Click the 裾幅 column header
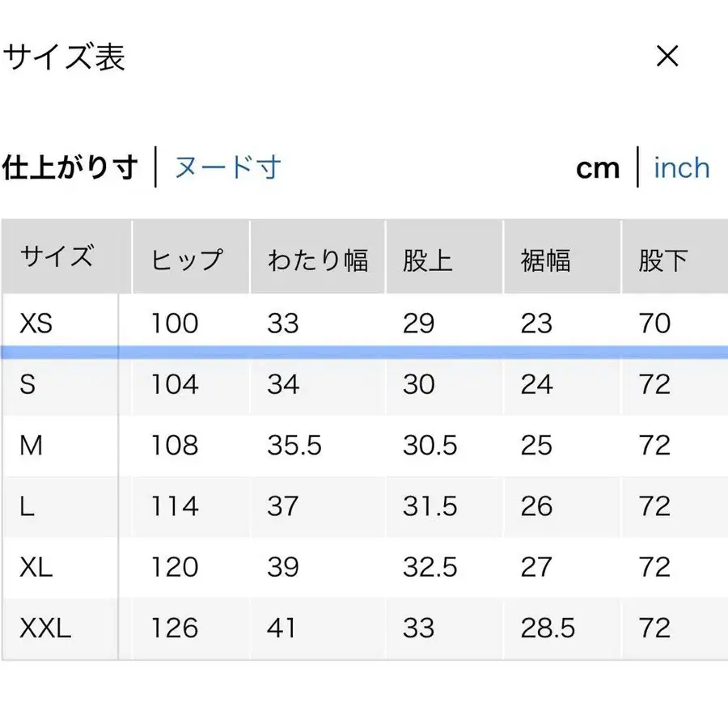Viewport: 728px width, 728px height. click(x=545, y=257)
